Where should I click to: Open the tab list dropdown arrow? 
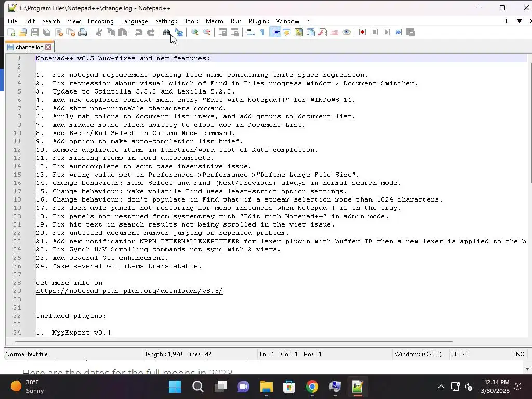[x=519, y=21]
